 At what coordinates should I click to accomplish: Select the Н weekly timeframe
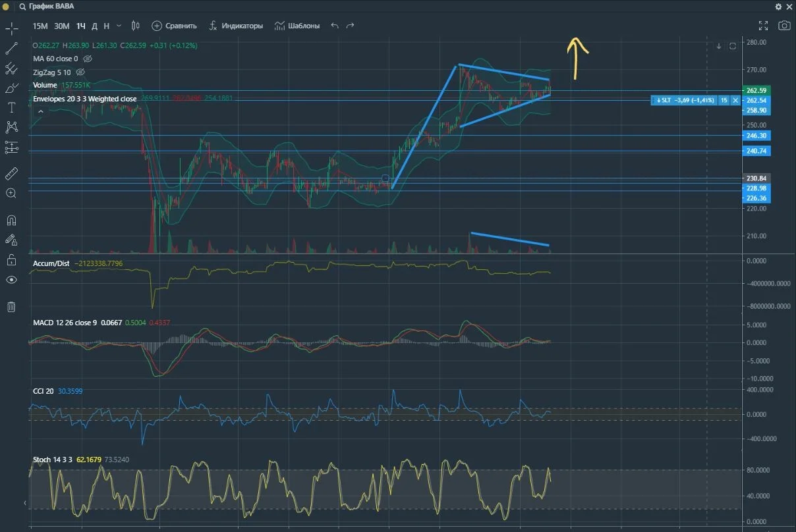(x=106, y=26)
